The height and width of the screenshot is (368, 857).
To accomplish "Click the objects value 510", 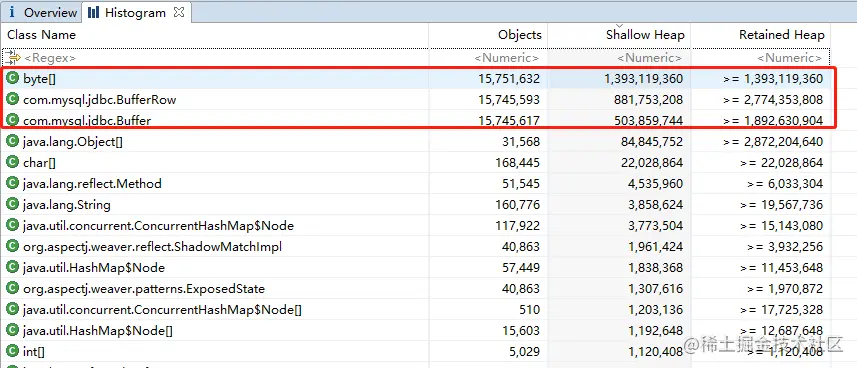I will (x=530, y=309).
